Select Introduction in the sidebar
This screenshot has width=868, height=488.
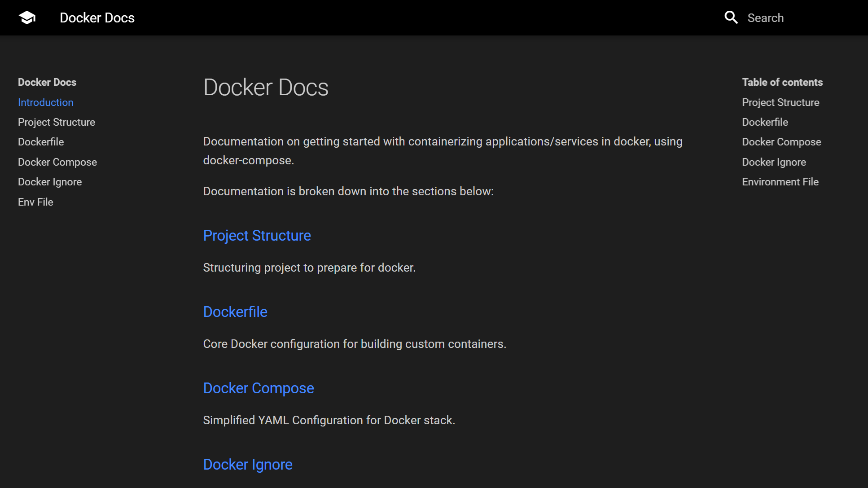(45, 102)
